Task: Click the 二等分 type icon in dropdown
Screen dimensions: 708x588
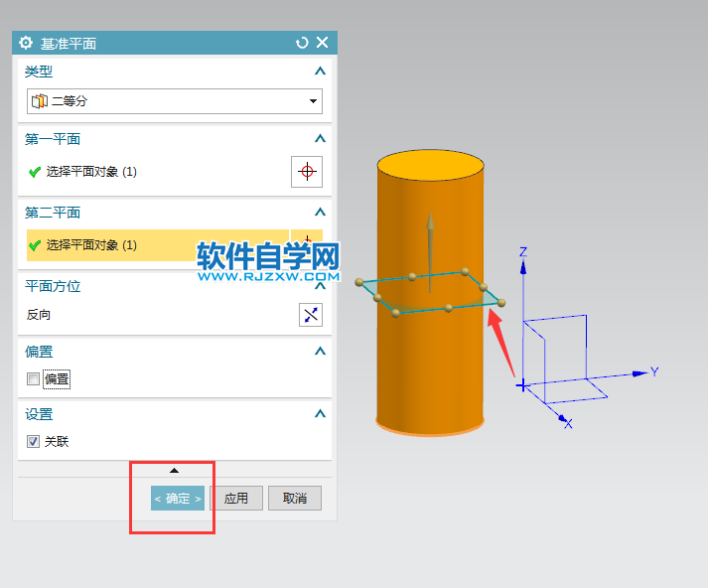Action: tap(40, 101)
